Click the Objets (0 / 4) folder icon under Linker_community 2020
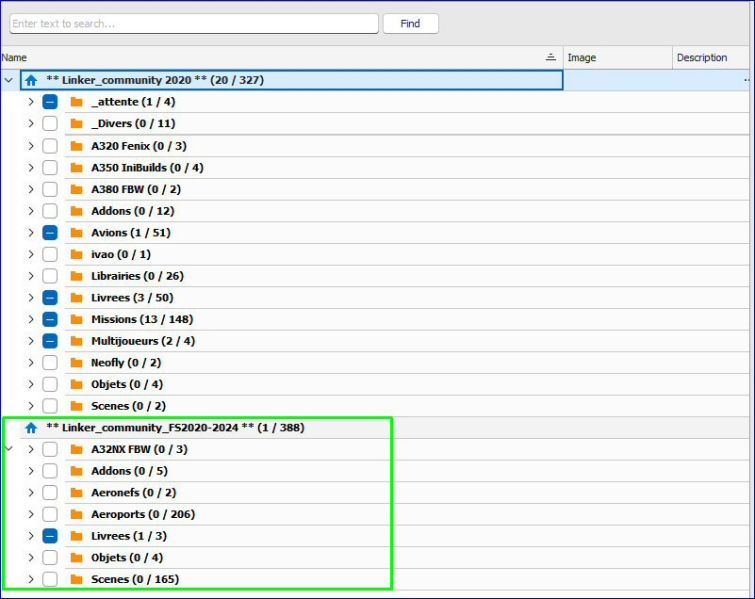 point(77,384)
